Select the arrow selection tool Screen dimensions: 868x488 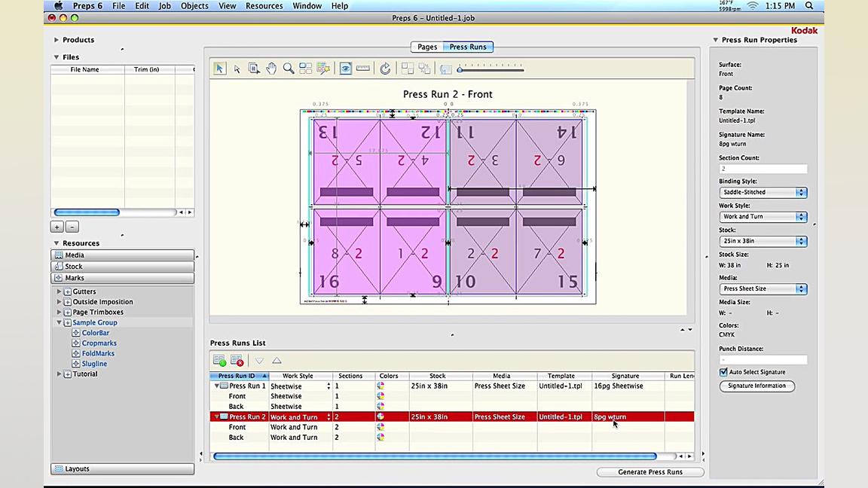point(219,69)
